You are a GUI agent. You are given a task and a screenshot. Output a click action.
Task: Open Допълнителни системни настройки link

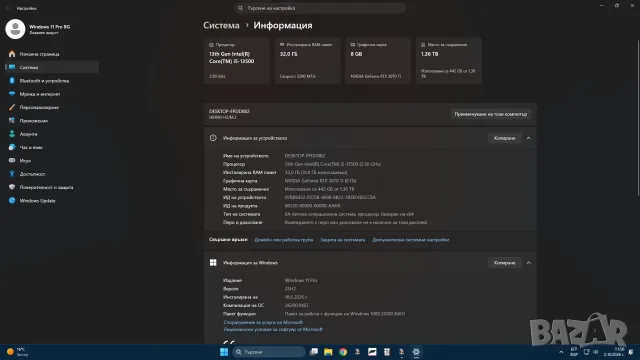[411, 240]
